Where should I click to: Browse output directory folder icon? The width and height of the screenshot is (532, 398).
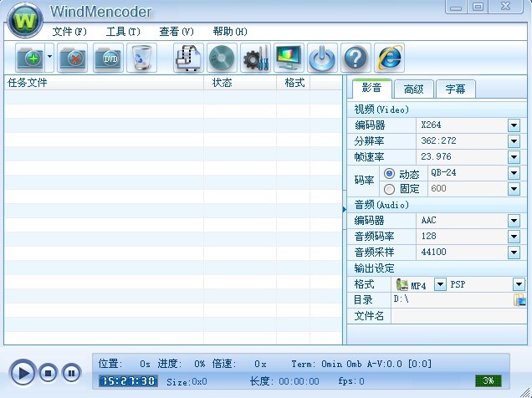[519, 300]
